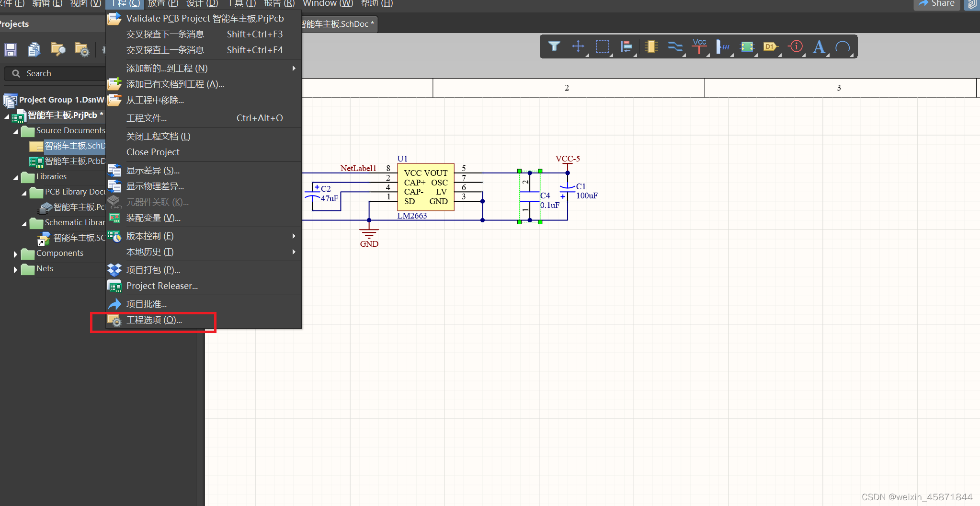Viewport: 980px width, 506px height.
Task: Click the save floppy disk icon
Action: tap(11, 49)
